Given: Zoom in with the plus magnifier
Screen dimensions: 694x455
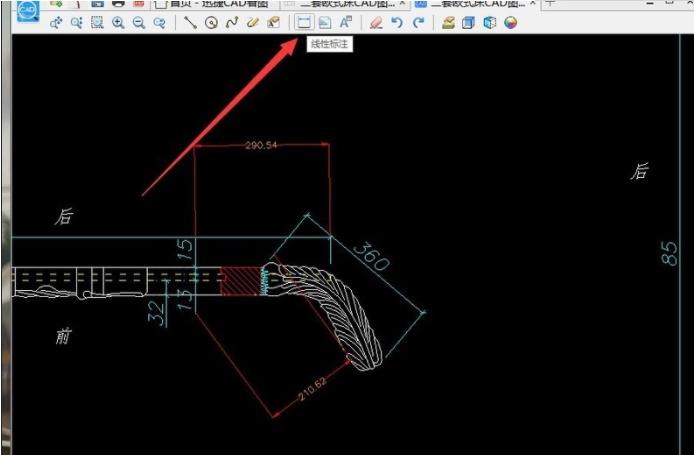Looking at the screenshot, I should point(118,23).
